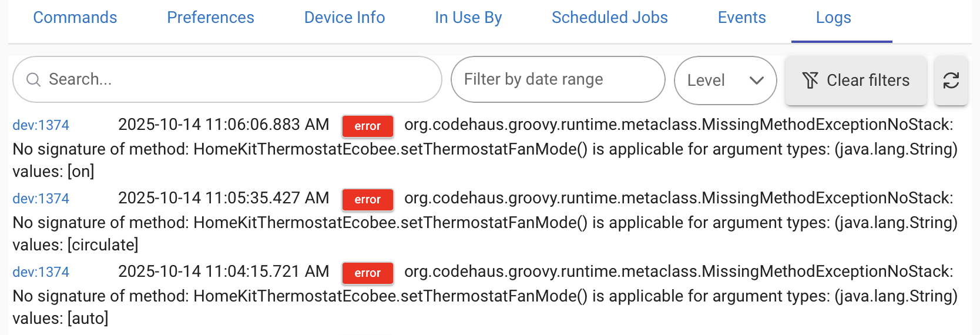Select the Logs tab
Image resolution: width=980 pixels, height=335 pixels.
[x=833, y=18]
